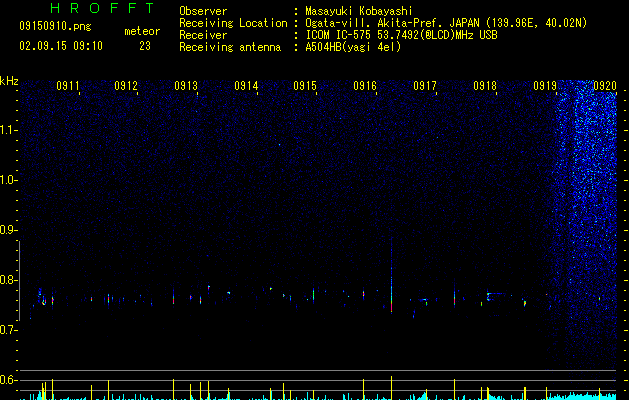Click the 0920 time marker
The height and width of the screenshot is (400, 629).
(x=605, y=85)
